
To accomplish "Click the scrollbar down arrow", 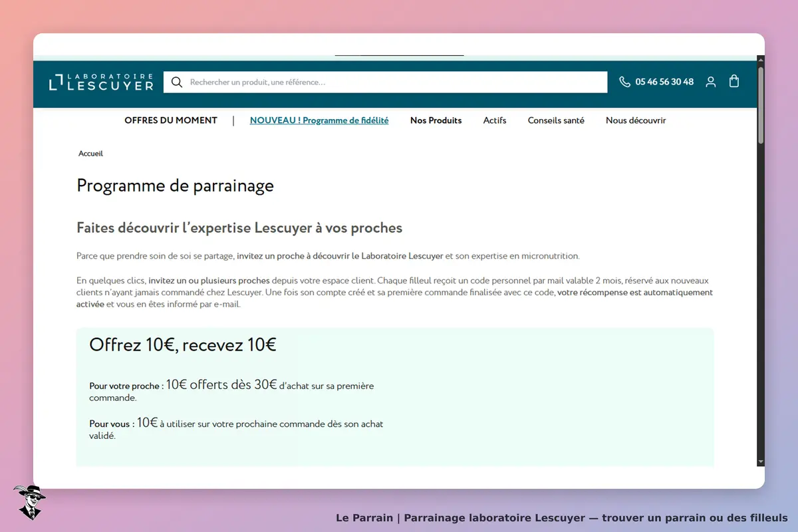I will coord(761,462).
